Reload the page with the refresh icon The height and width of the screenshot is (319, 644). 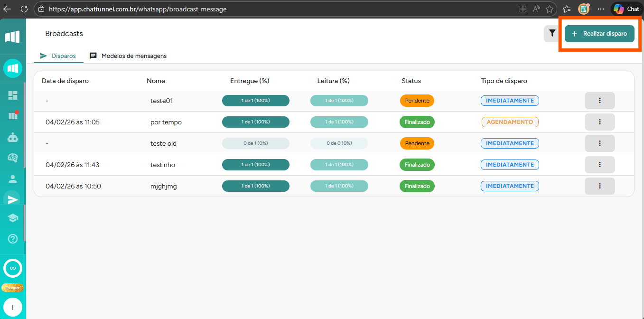point(24,9)
